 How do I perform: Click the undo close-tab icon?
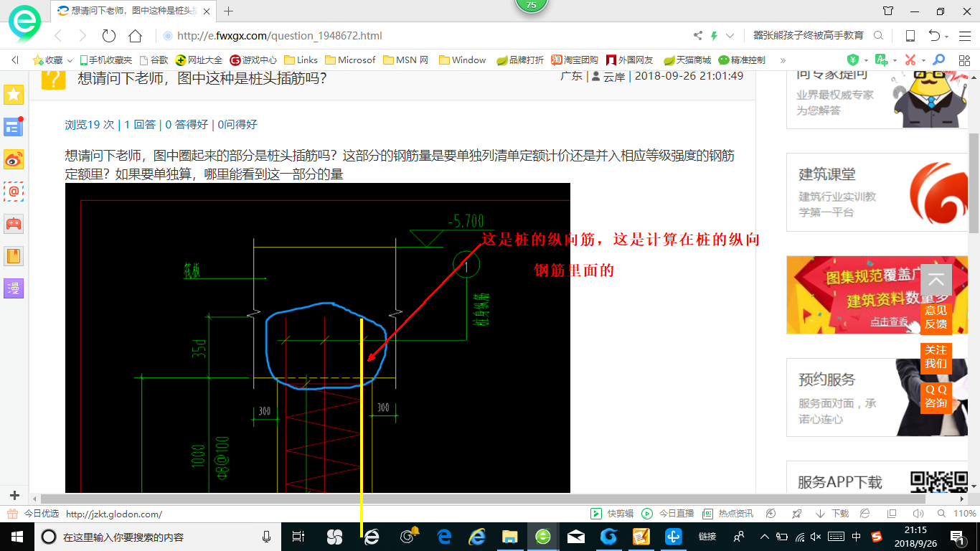[934, 36]
